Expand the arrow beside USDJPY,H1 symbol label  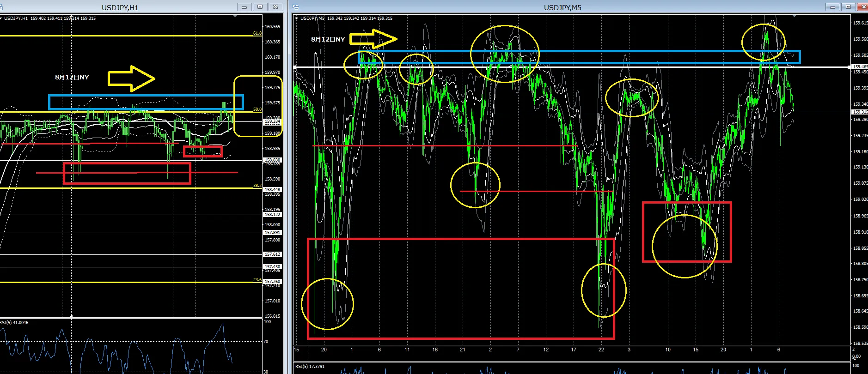1,18
